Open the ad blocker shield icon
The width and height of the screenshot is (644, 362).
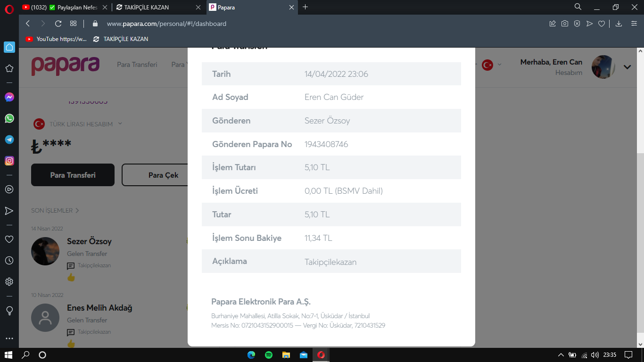pyautogui.click(x=577, y=24)
